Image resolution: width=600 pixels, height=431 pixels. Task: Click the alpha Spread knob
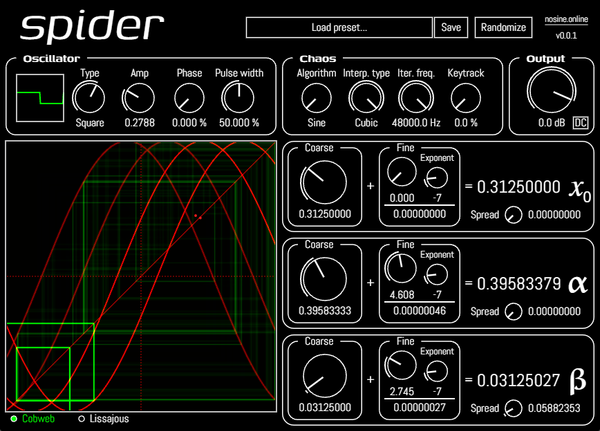tap(513, 312)
